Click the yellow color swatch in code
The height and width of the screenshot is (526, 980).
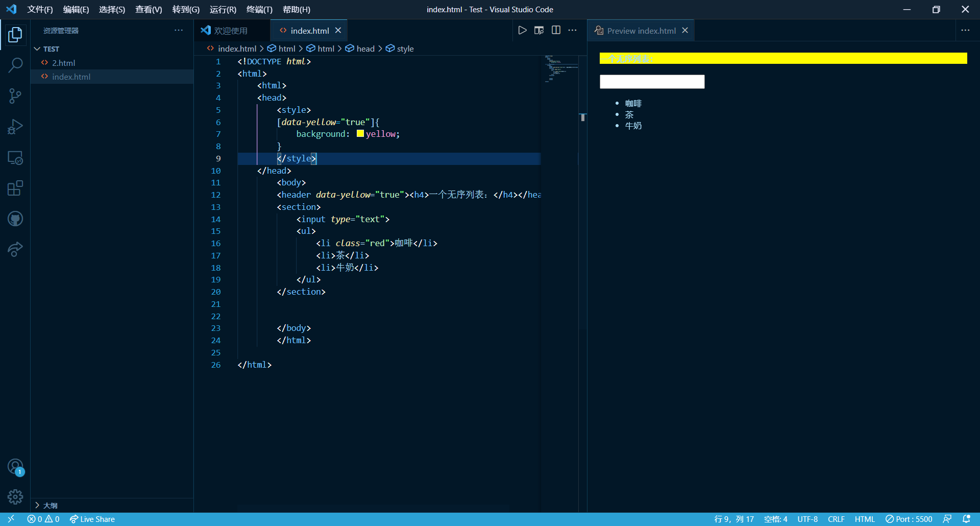click(360, 134)
